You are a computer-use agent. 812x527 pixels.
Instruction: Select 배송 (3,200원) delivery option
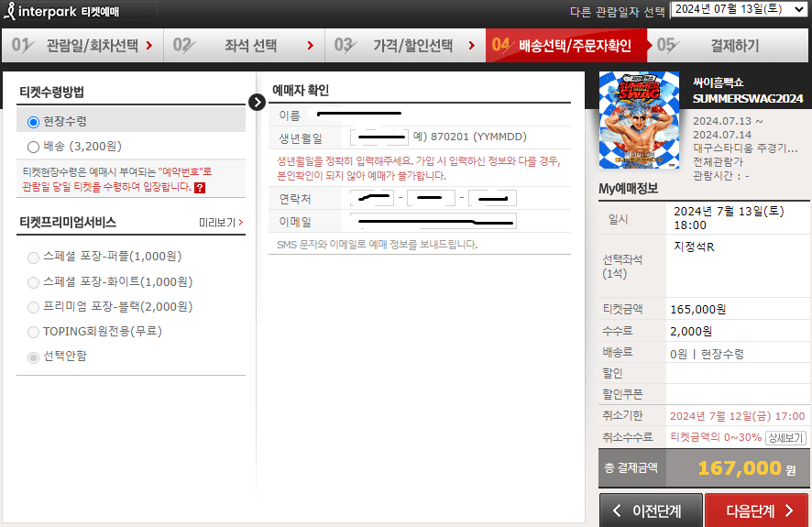[34, 147]
